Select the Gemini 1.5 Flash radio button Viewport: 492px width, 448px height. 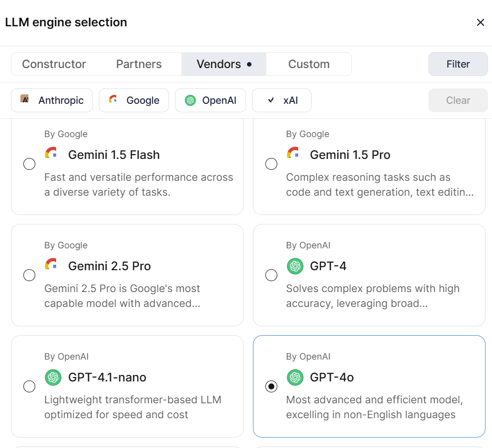[x=29, y=164]
